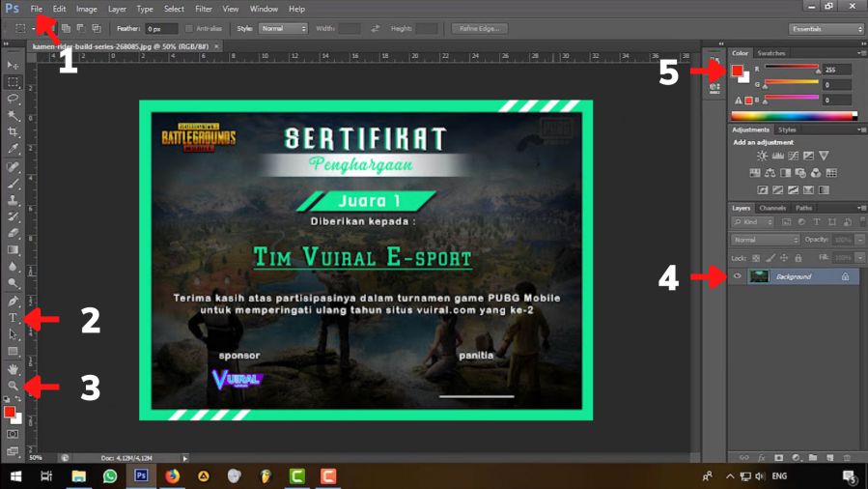
Task: Open the layer filter Kind dropdown
Action: (x=752, y=222)
